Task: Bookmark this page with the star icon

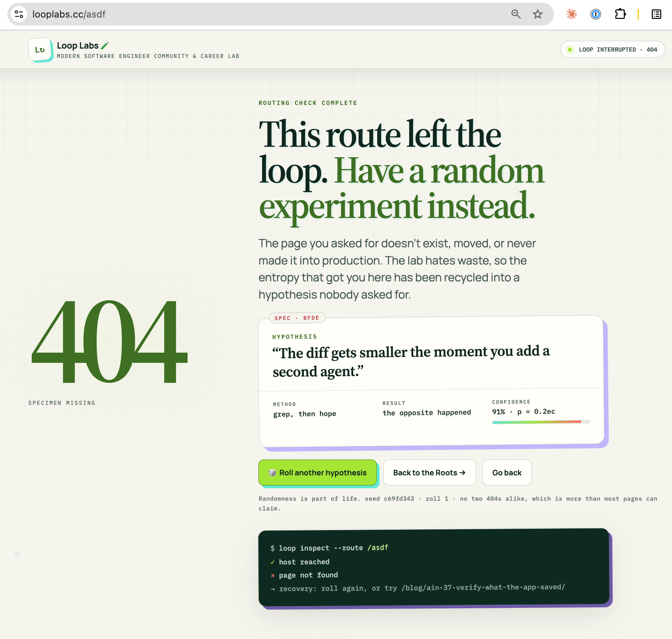Action: 537,14
